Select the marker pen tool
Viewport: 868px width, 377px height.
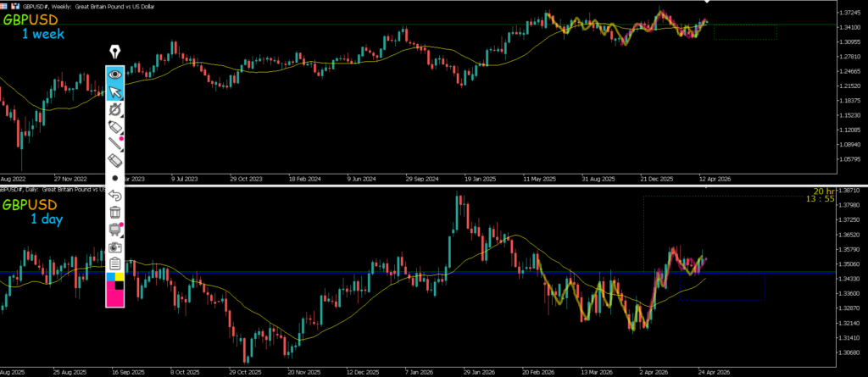click(x=114, y=126)
